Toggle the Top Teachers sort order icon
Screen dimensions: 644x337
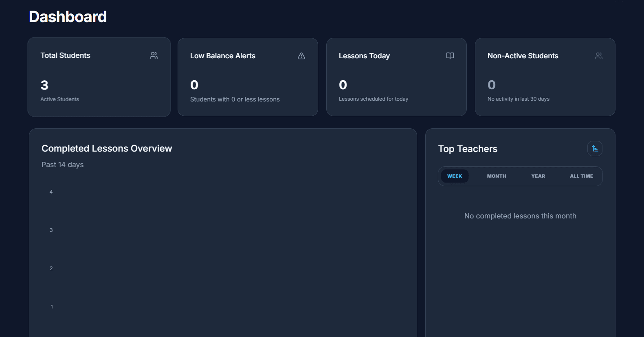click(595, 149)
